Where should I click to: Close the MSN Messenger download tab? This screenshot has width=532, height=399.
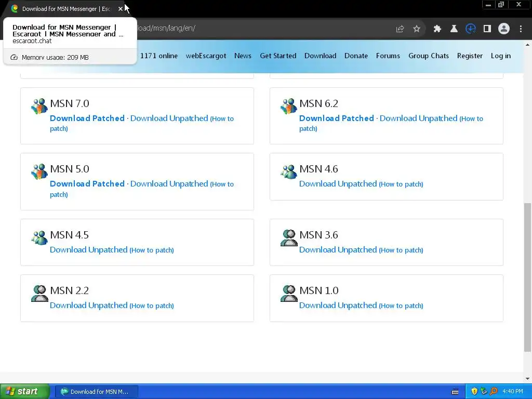point(121,9)
